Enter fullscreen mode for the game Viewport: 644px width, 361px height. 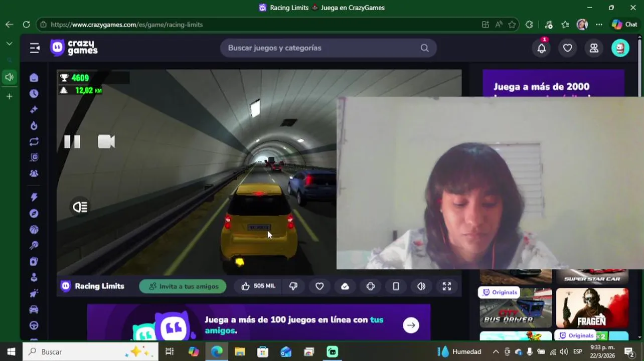pyautogui.click(x=447, y=286)
